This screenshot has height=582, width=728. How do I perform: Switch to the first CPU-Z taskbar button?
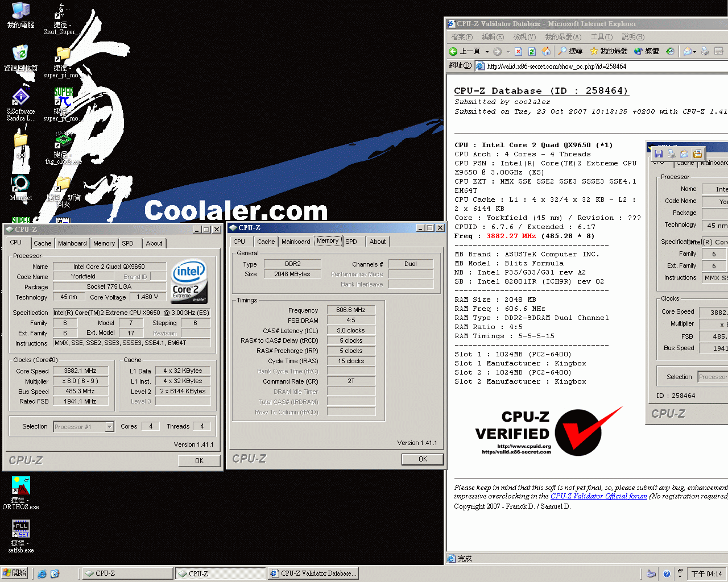127,573
